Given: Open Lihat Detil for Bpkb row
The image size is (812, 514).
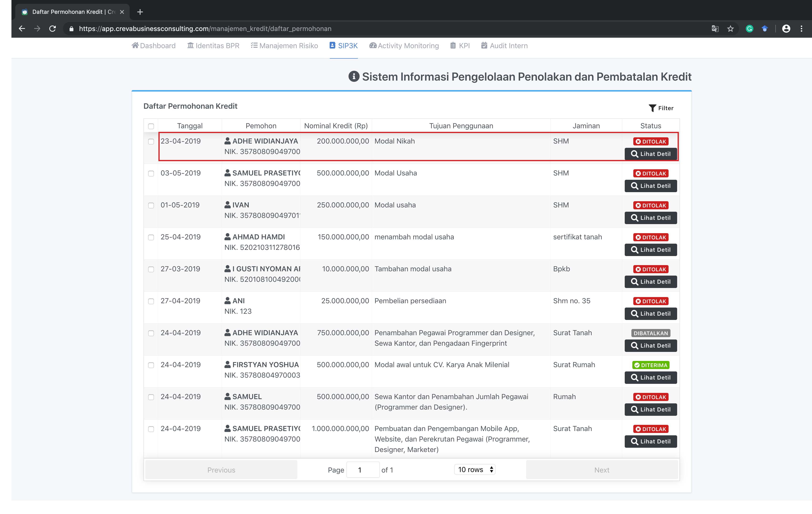Looking at the screenshot, I should 650,282.
